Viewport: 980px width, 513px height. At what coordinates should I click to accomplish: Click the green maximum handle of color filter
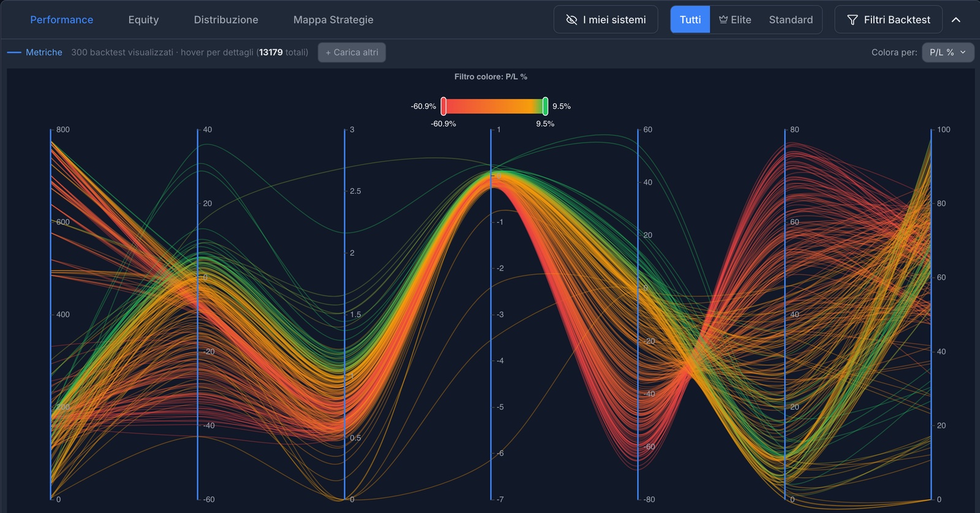click(545, 106)
